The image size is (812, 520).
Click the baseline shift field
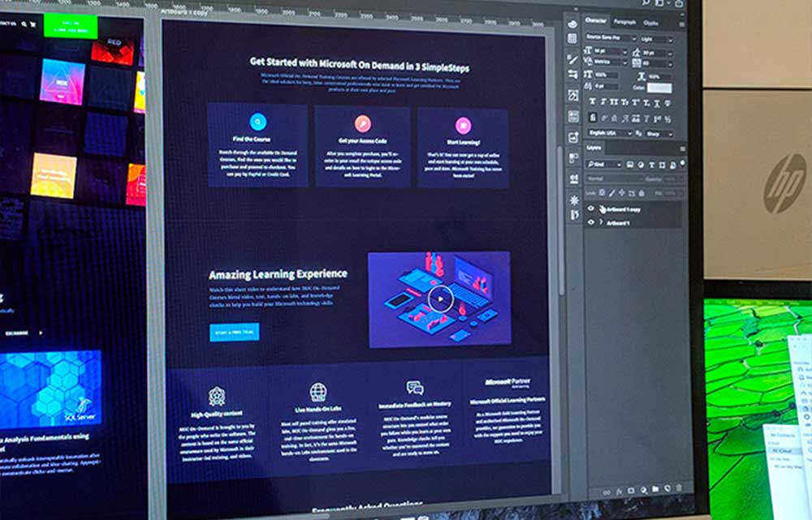(x=607, y=87)
